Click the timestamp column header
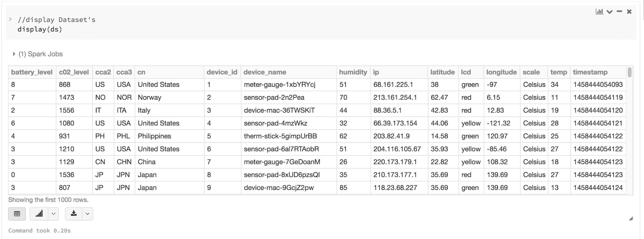This screenshot has width=644, height=239. click(x=590, y=72)
